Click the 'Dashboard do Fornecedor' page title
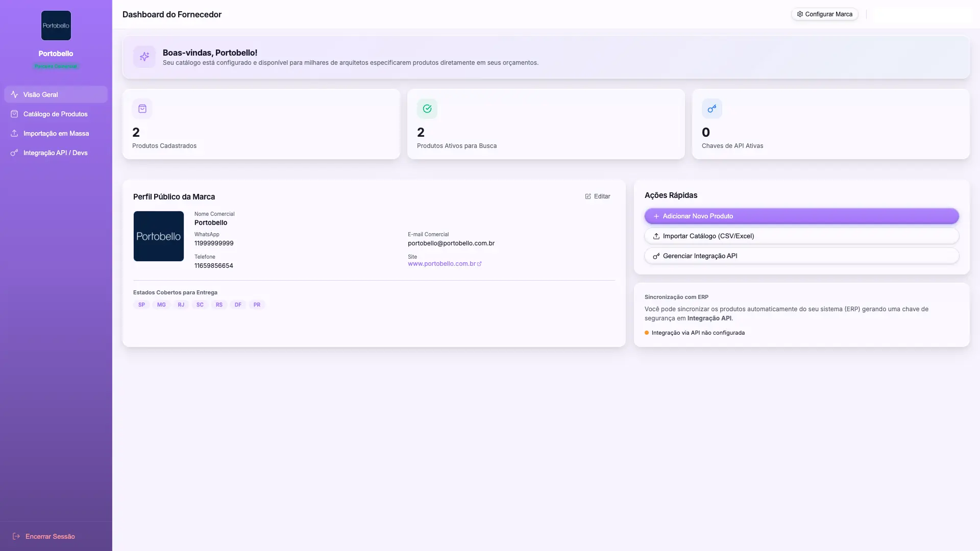The width and height of the screenshot is (980, 551). 172,14
